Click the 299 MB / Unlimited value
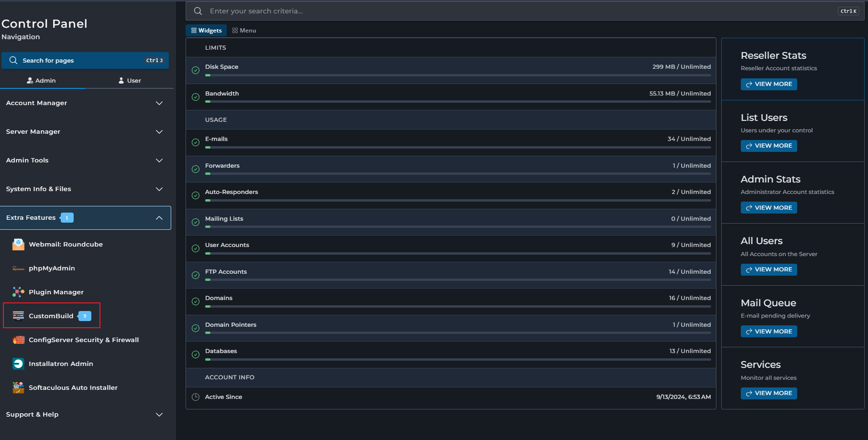The height and width of the screenshot is (440, 868). 681,67
